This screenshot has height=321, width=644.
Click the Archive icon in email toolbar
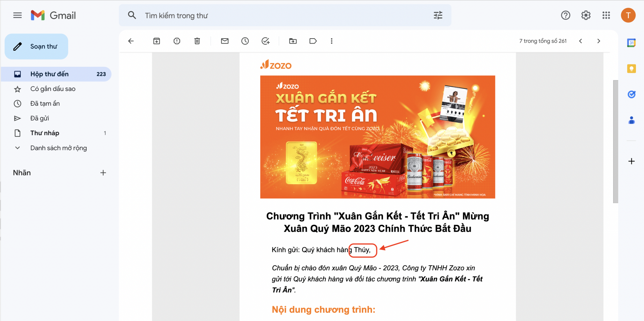pos(157,41)
